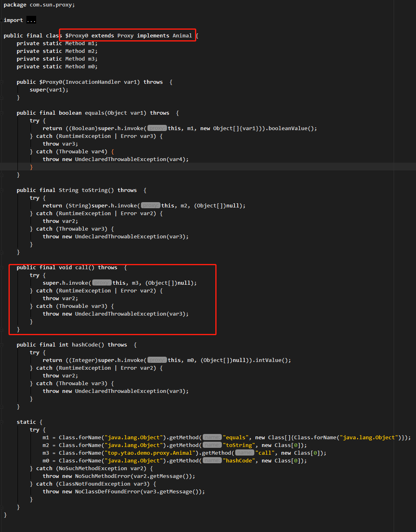Click the (Integer) cast in hashCode

[x=83, y=360]
